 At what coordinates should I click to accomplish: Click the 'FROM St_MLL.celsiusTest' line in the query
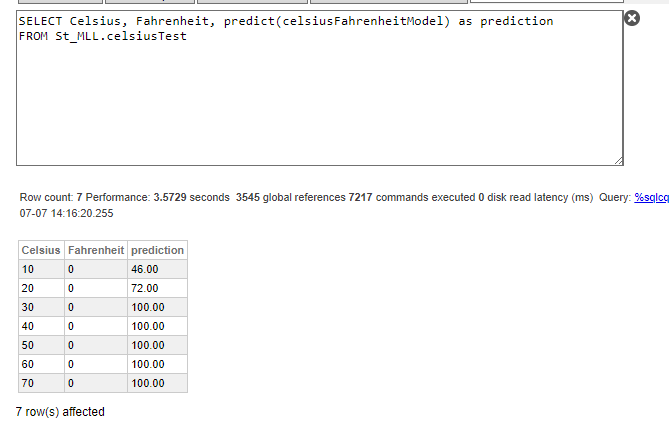pyautogui.click(x=102, y=37)
